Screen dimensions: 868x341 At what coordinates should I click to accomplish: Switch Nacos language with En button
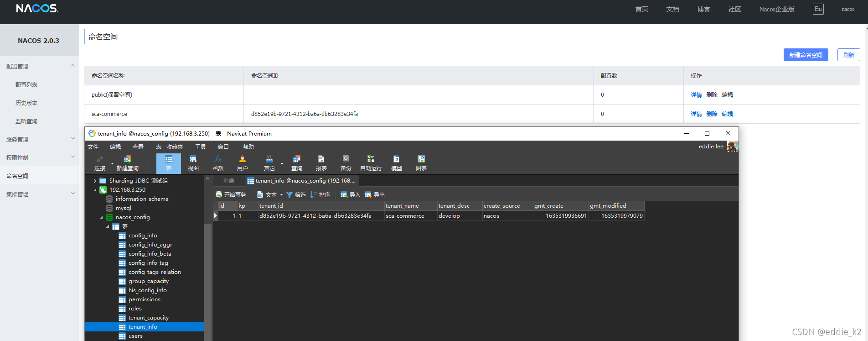[818, 9]
